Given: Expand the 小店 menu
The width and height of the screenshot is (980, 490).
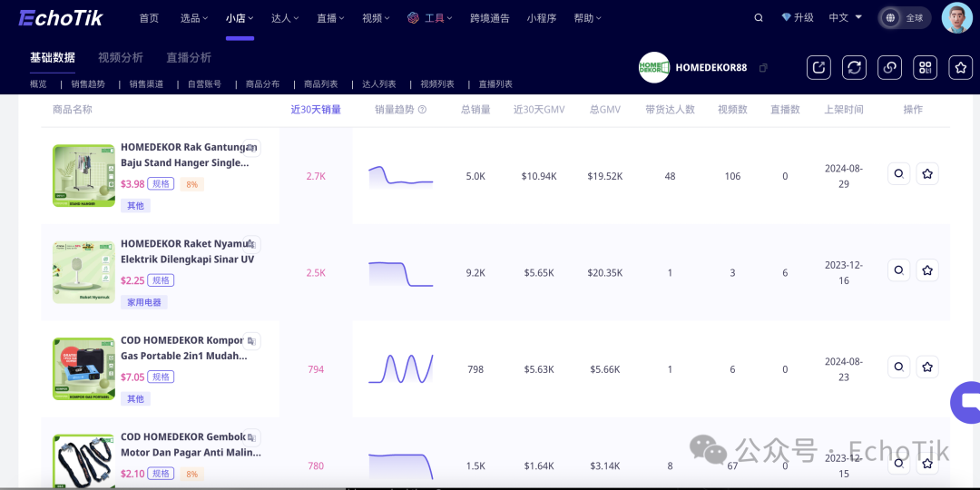Looking at the screenshot, I should 240,18.
